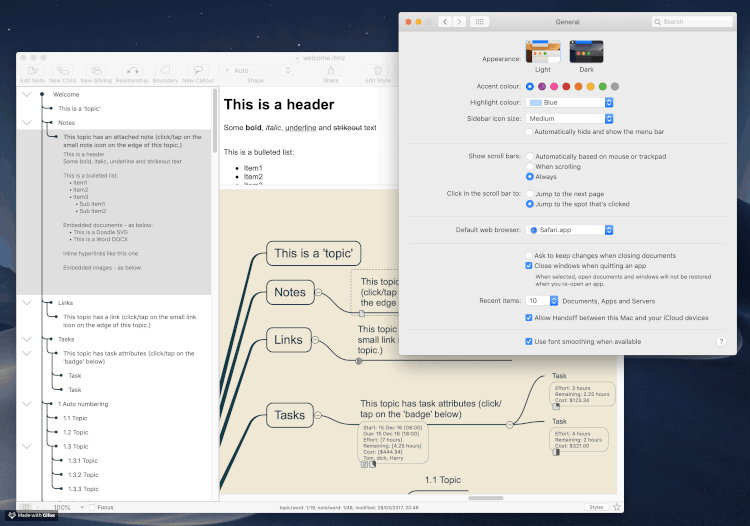Click the note icon under the 3-hour Task

[556, 407]
